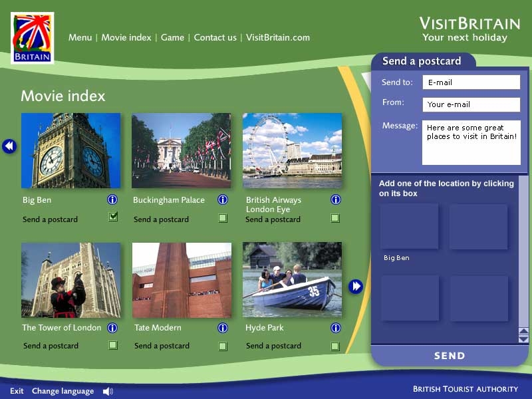Click the Hyde Park title text
The width and height of the screenshot is (532, 399).
pos(264,328)
